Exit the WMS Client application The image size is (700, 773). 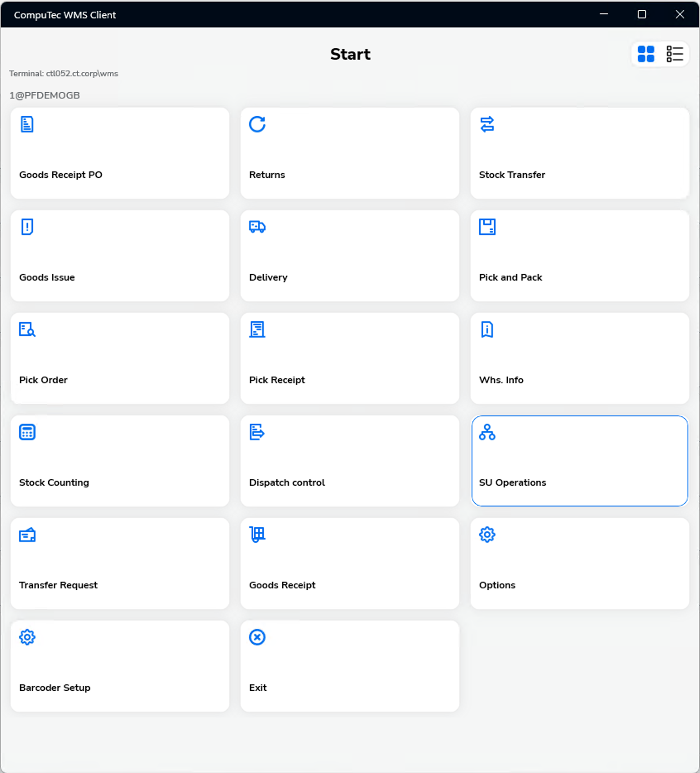coord(350,666)
